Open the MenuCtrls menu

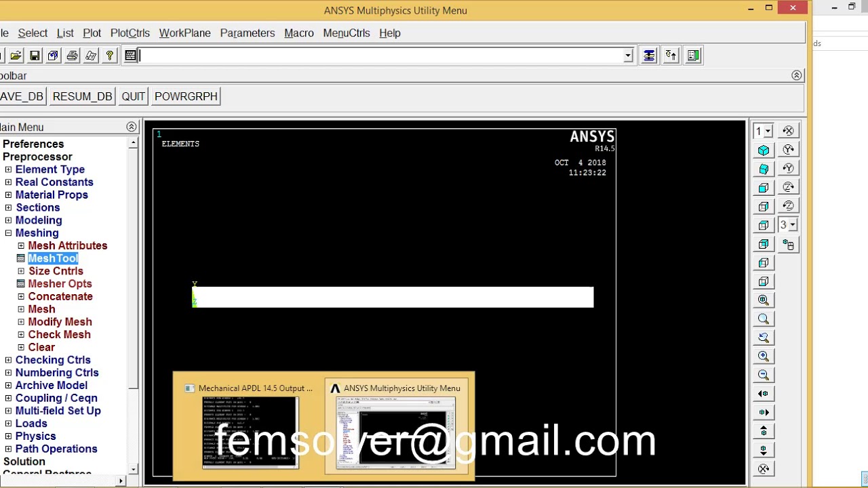coord(347,33)
